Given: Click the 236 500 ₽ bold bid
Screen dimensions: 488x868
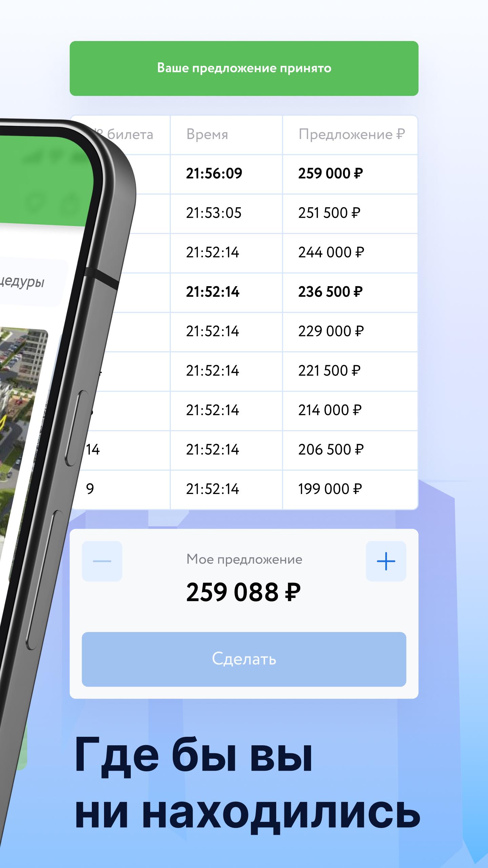Looking at the screenshot, I should 330,292.
